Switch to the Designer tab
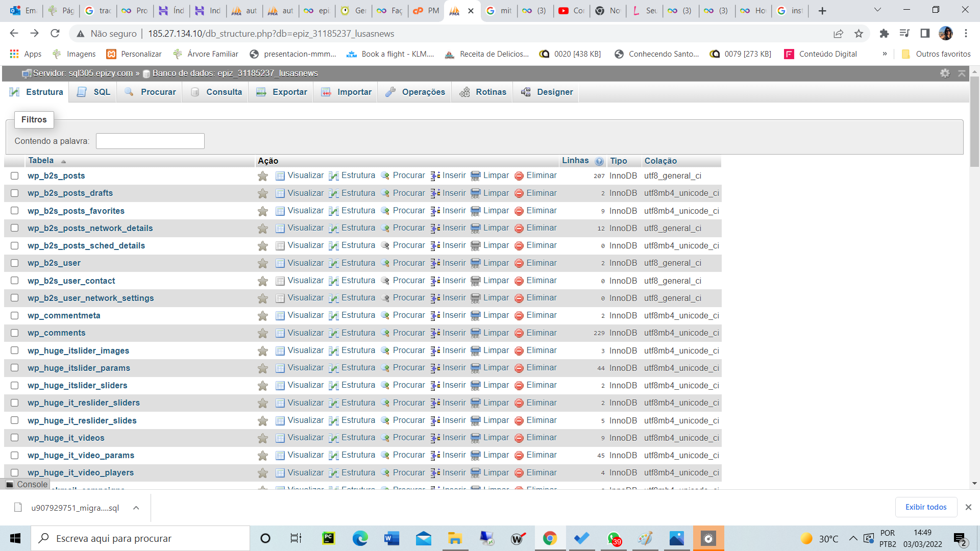Screen dimensions: 980x551 click(x=547, y=92)
